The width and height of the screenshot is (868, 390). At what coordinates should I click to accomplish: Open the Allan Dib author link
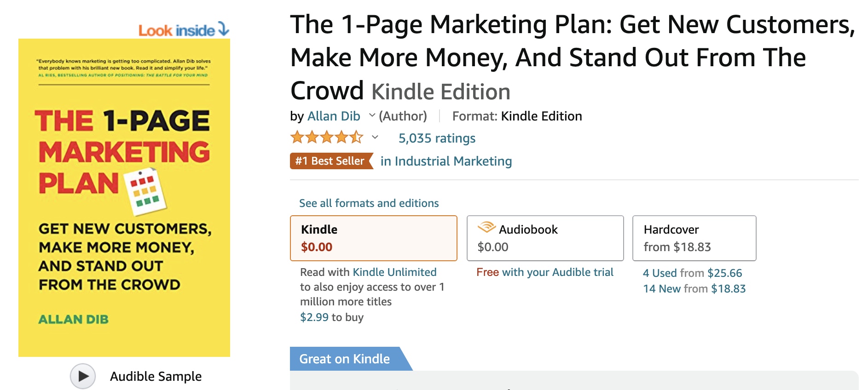[334, 116]
